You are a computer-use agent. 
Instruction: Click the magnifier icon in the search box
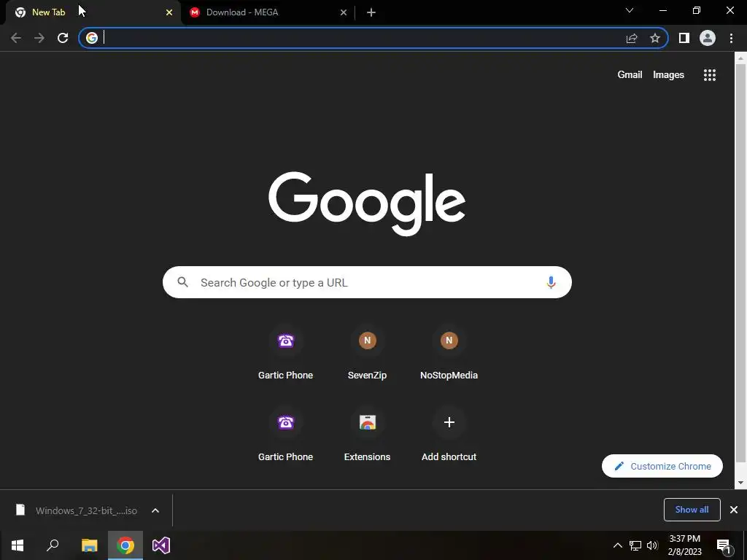(182, 282)
